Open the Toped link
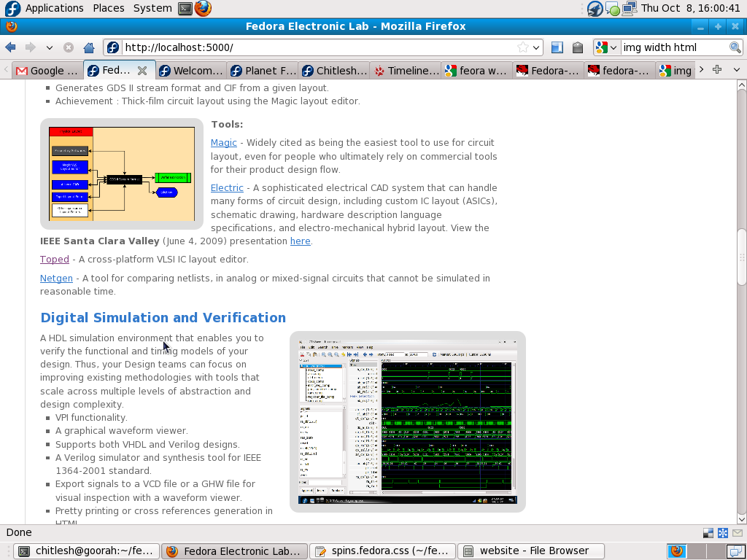This screenshot has width=747, height=560. click(54, 260)
